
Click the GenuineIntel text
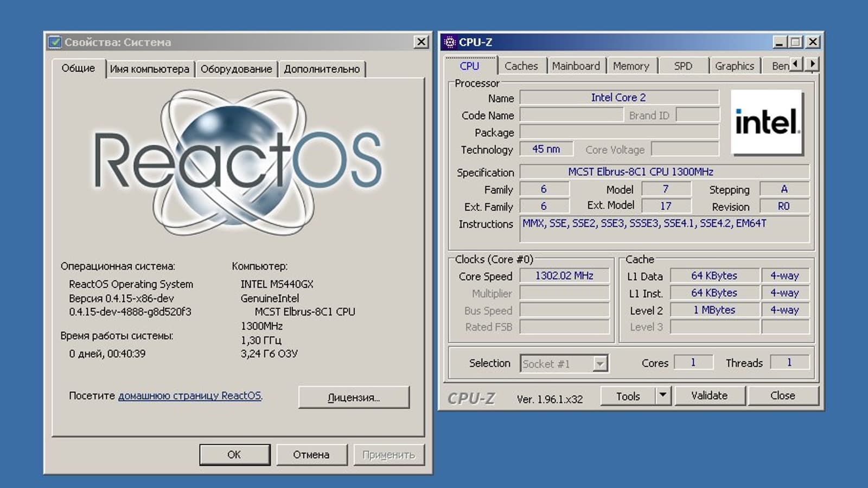point(270,298)
